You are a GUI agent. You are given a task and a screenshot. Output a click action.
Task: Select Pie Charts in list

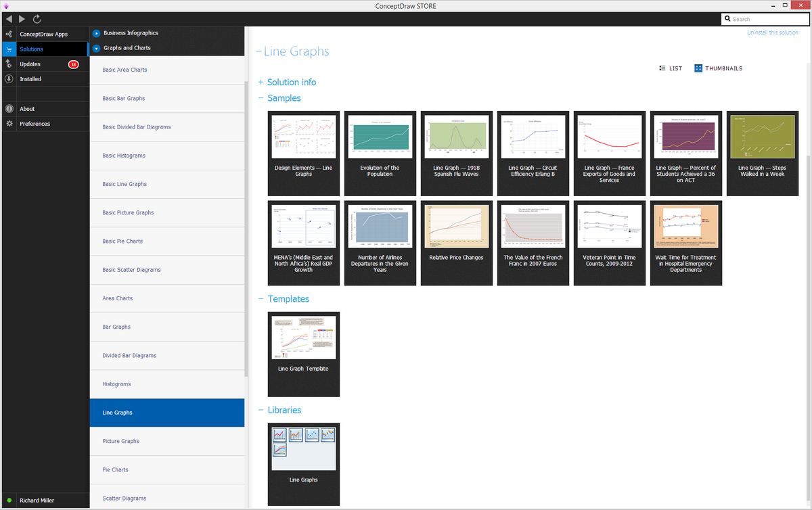tap(167, 469)
